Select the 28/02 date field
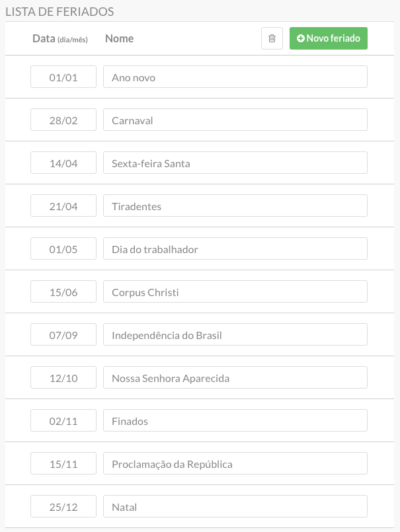Image resolution: width=400 pixels, height=532 pixels. click(x=63, y=120)
